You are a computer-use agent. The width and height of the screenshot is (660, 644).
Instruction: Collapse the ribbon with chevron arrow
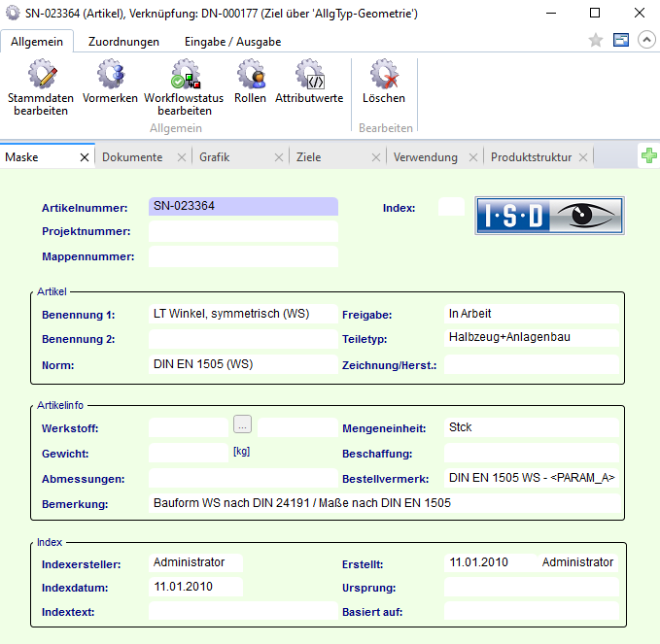point(645,41)
